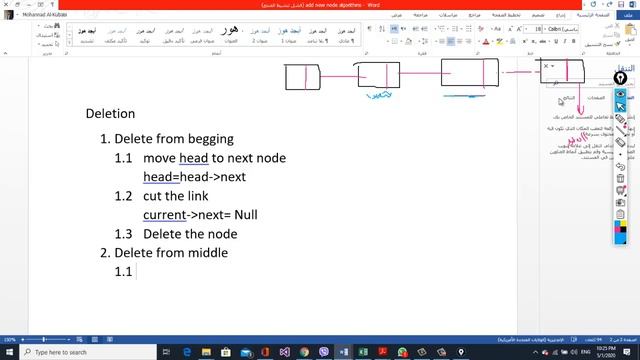640x360 pixels.
Task: Click the Replace button in editing group
Action: coord(49,35)
